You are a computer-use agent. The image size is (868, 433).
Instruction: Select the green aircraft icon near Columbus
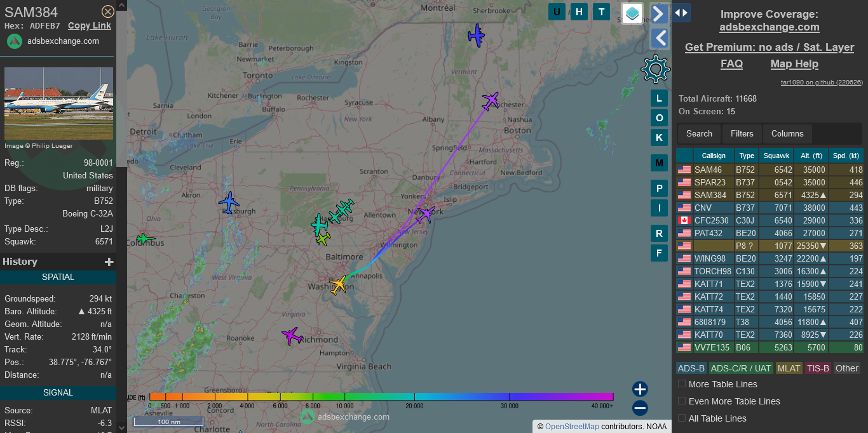tap(146, 239)
